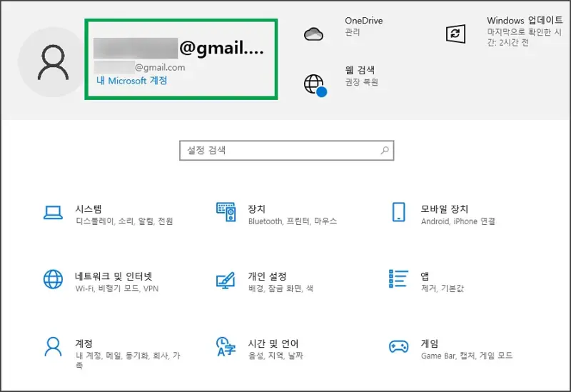Click the text '음성, 지역, 날짜'
571x392 pixels.
(276, 356)
